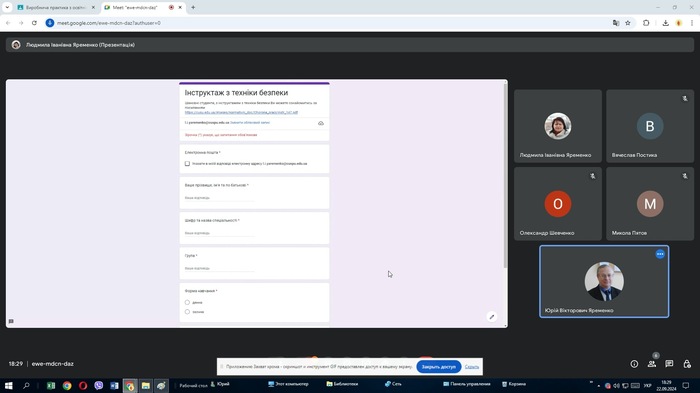Open the safety instructions PDF link in form
Image resolution: width=700 pixels, height=393 pixels.
point(241,112)
